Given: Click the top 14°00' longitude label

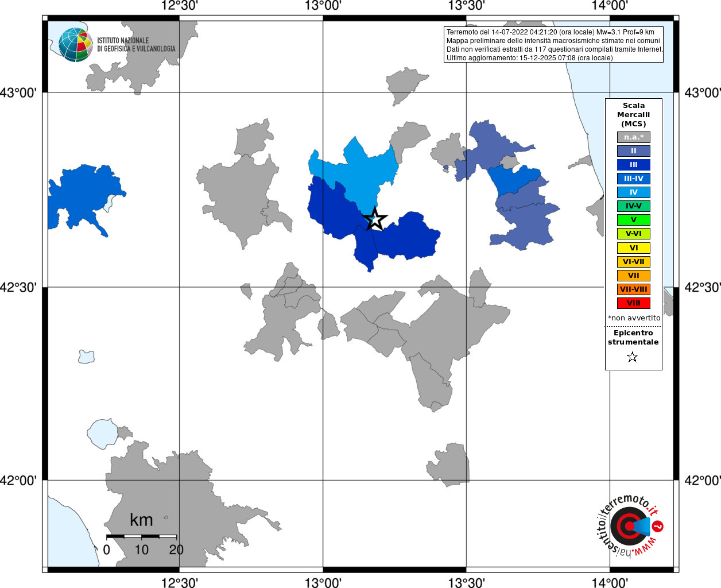Looking at the screenshot, I should click(610, 6).
